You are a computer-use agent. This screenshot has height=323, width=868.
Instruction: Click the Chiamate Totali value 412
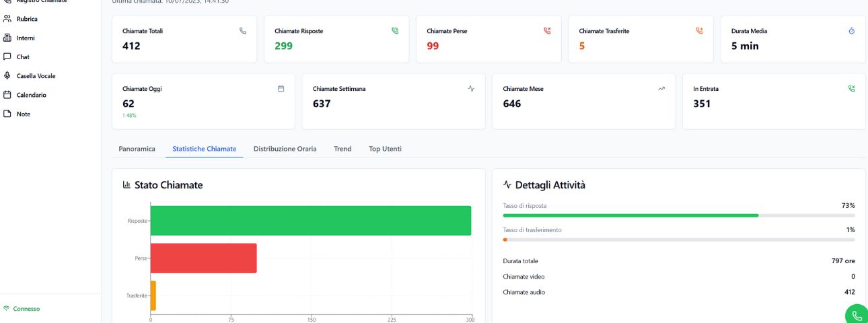click(x=131, y=46)
